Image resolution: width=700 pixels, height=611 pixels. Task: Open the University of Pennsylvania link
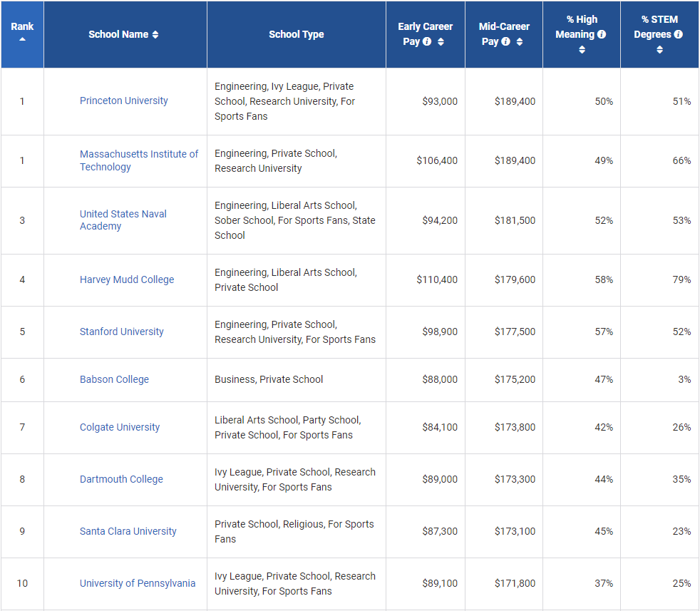point(138,584)
